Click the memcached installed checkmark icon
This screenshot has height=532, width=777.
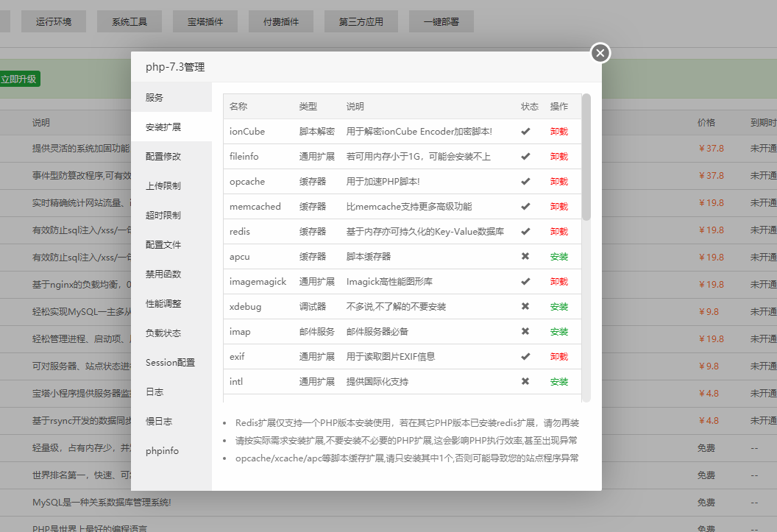[525, 206]
